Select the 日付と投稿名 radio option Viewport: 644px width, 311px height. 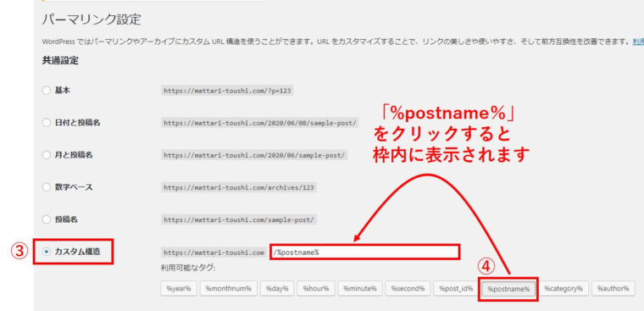tap(46, 122)
